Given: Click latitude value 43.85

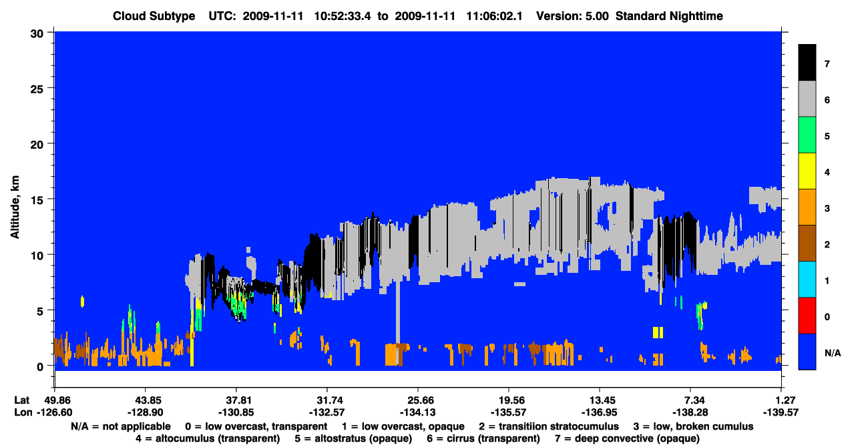Looking at the screenshot, I should pyautogui.click(x=145, y=400).
